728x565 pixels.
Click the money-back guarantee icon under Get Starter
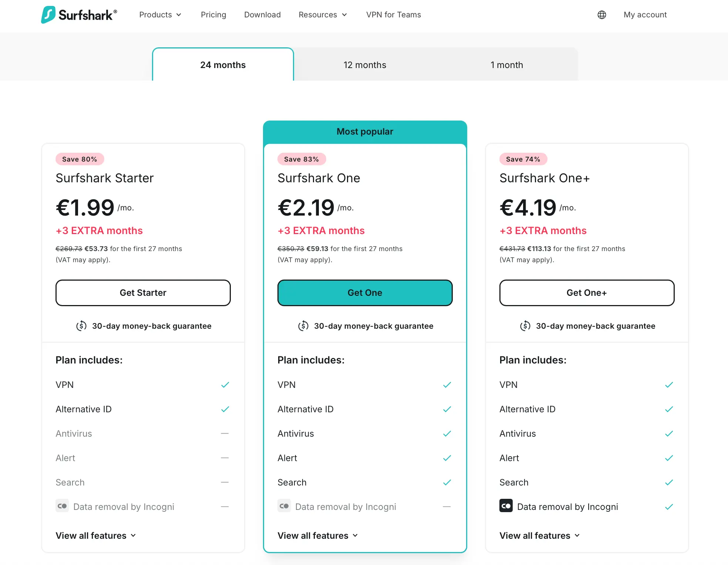[x=81, y=326]
